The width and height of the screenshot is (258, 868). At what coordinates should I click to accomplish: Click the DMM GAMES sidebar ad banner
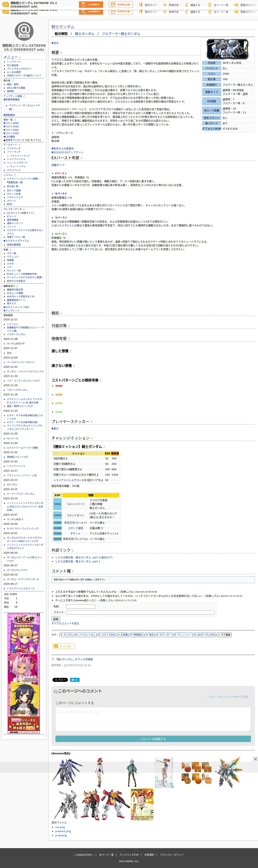[24, 674]
